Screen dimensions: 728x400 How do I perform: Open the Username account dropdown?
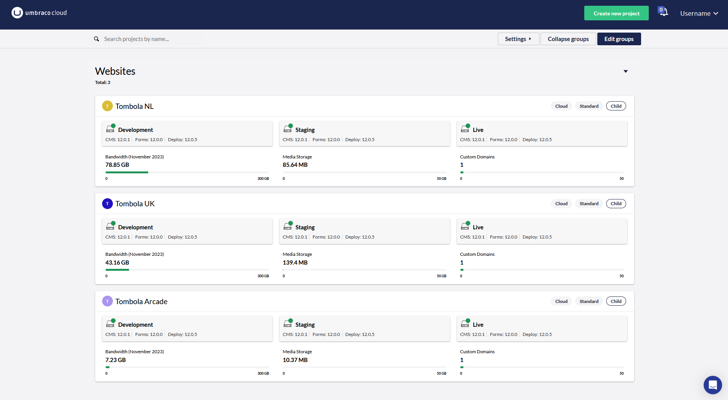pyautogui.click(x=699, y=13)
